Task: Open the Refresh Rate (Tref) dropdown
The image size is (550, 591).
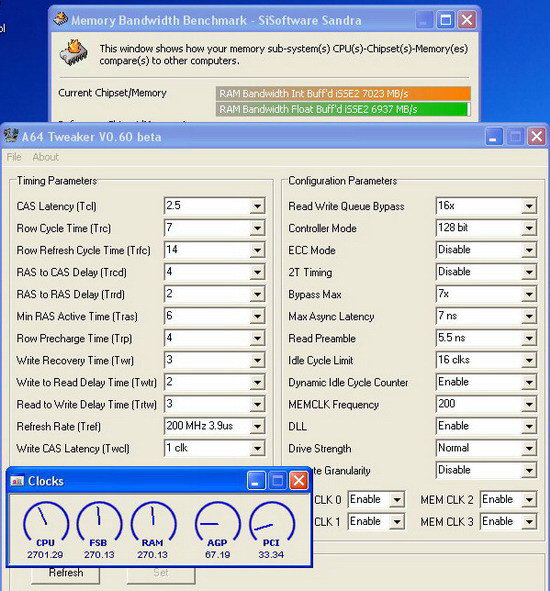Action: coord(257,426)
